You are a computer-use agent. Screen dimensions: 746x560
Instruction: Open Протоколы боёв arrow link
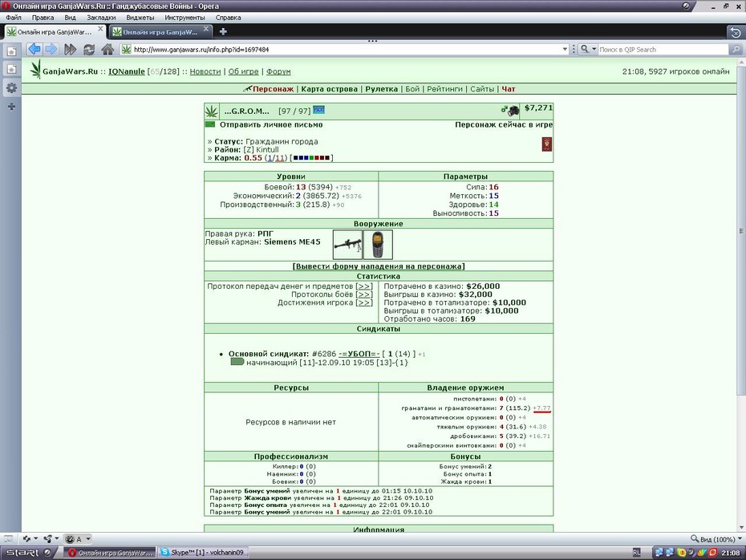tap(364, 294)
